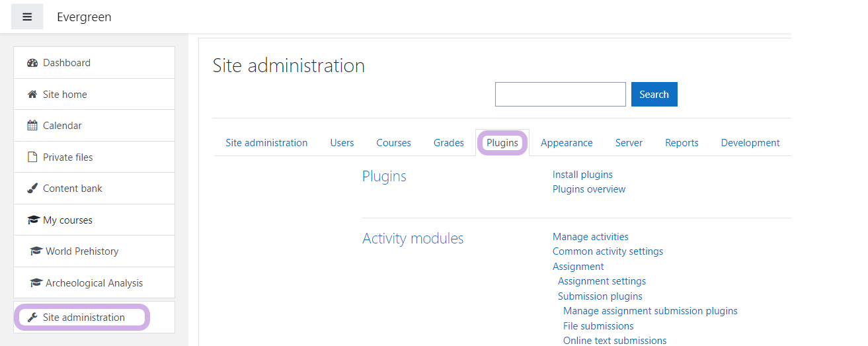Click the Calendar icon in sidebar
The height and width of the screenshot is (346, 868).
32,126
